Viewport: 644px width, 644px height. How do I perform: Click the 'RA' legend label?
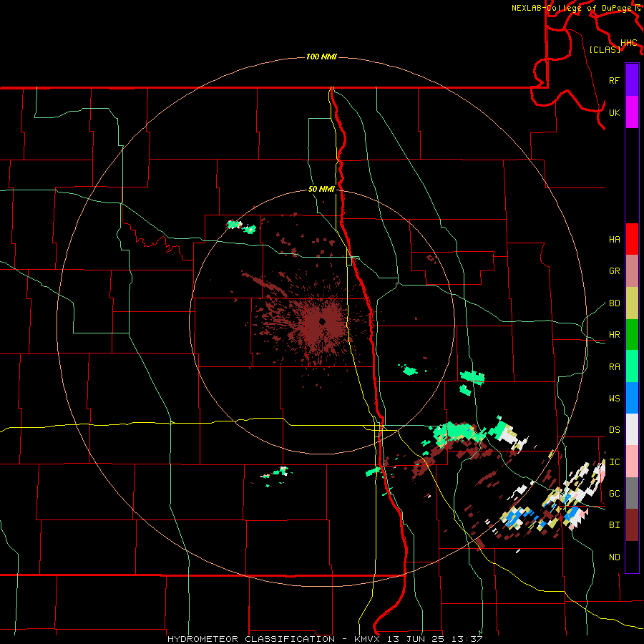tap(614, 367)
